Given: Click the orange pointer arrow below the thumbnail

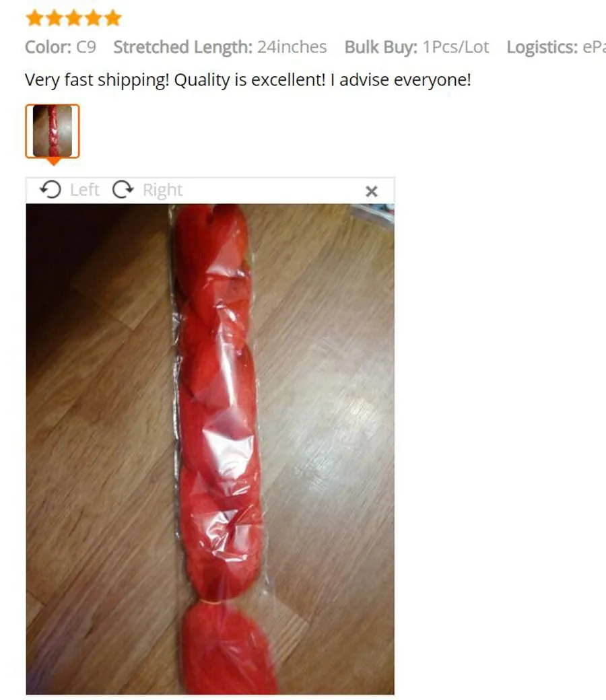Looking at the screenshot, I should click(x=54, y=161).
